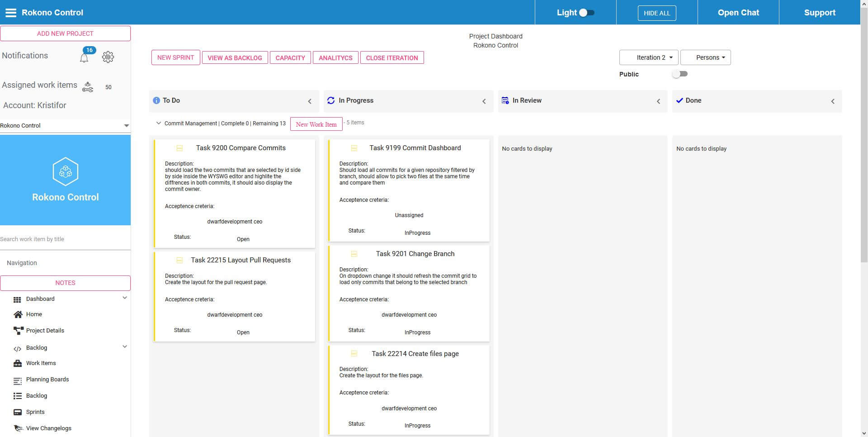This screenshot has width=868, height=437.
Task: Click the CLOSE ITERATION button
Action: click(x=392, y=58)
